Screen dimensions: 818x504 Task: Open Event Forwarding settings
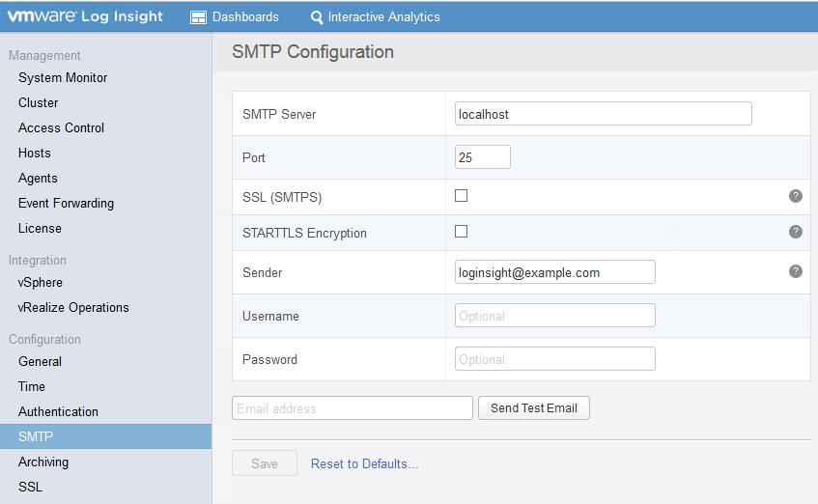pyautogui.click(x=66, y=203)
